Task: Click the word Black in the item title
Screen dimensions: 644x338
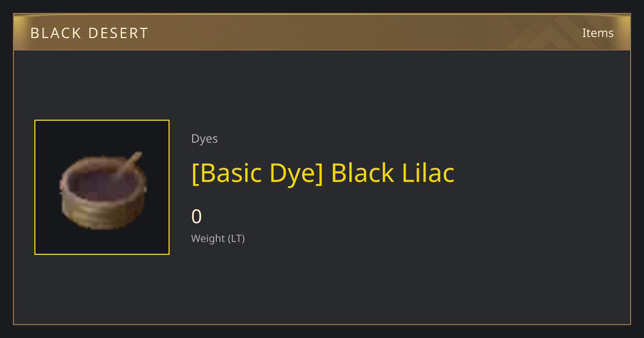Action: (363, 173)
